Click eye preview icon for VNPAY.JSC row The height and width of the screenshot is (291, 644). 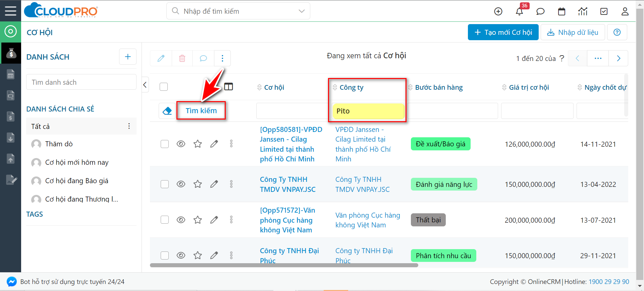181,184
